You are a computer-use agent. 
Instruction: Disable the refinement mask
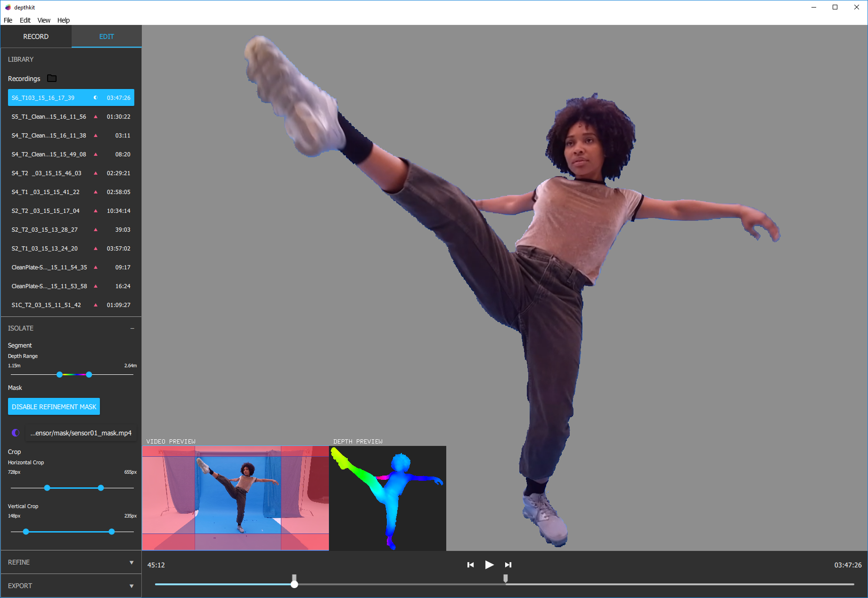[x=54, y=407]
